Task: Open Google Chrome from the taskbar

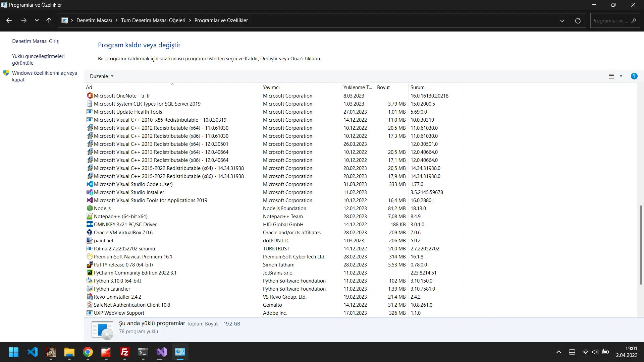Action: (88, 352)
